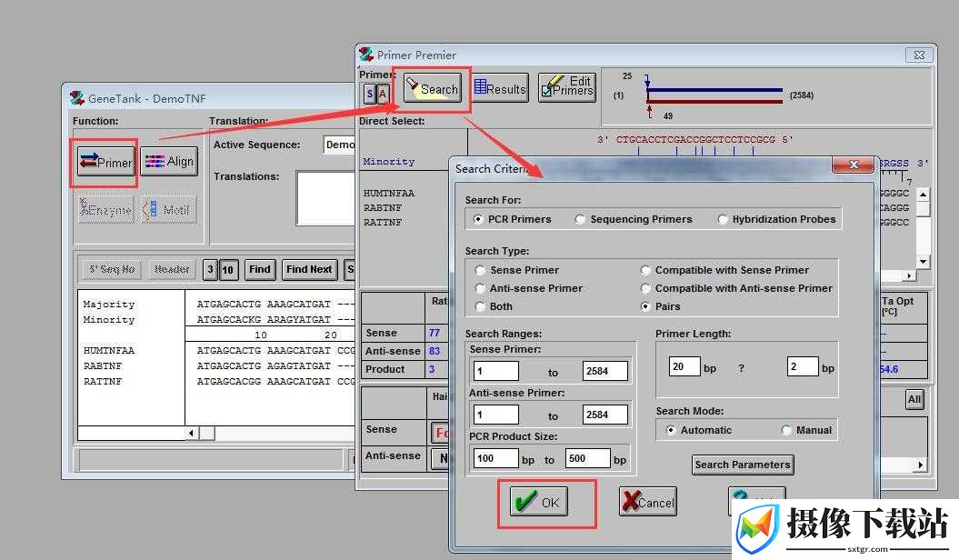Screen dimensions: 959x560
Task: Select Sequencing Primers option
Action: pyautogui.click(x=634, y=219)
